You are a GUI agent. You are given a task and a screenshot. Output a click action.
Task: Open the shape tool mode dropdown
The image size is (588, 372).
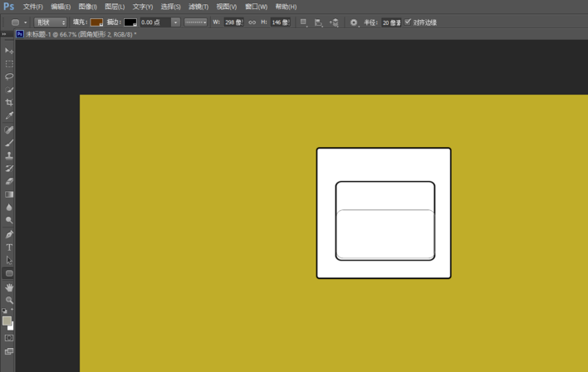point(50,22)
